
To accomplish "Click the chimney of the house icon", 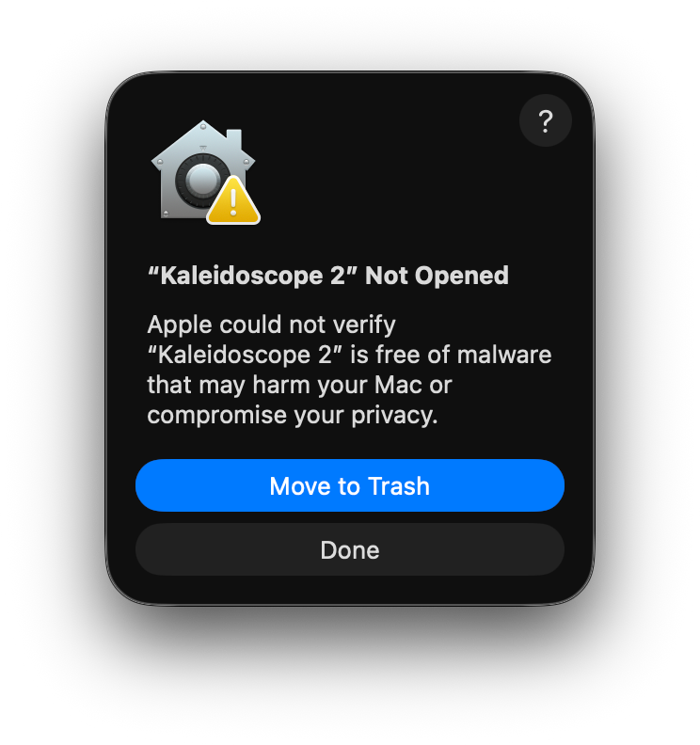I will (234, 138).
